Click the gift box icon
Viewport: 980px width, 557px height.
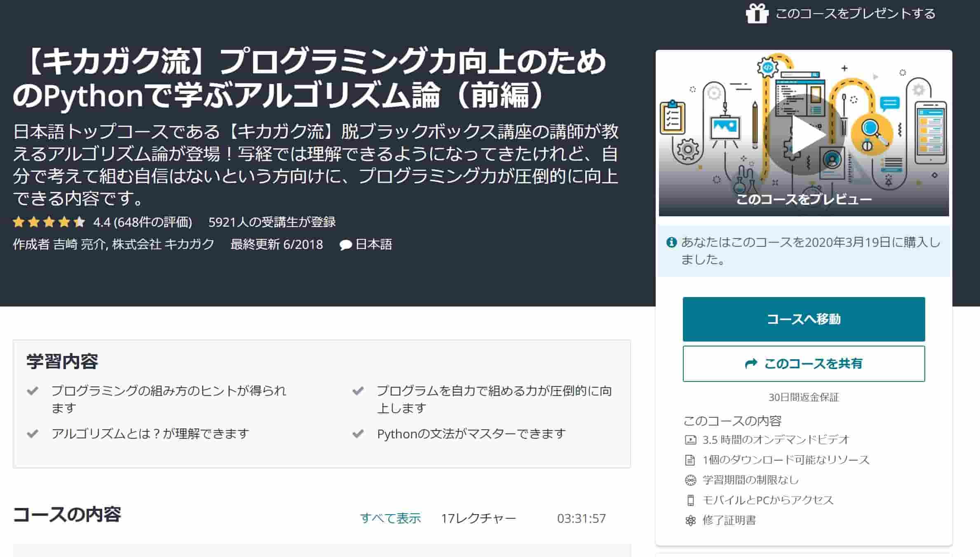coord(757,13)
